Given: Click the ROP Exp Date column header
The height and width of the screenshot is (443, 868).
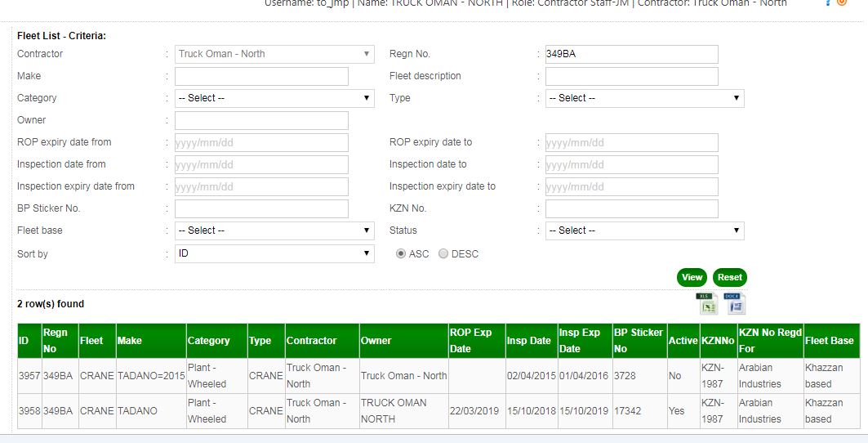Looking at the screenshot, I should click(471, 341).
